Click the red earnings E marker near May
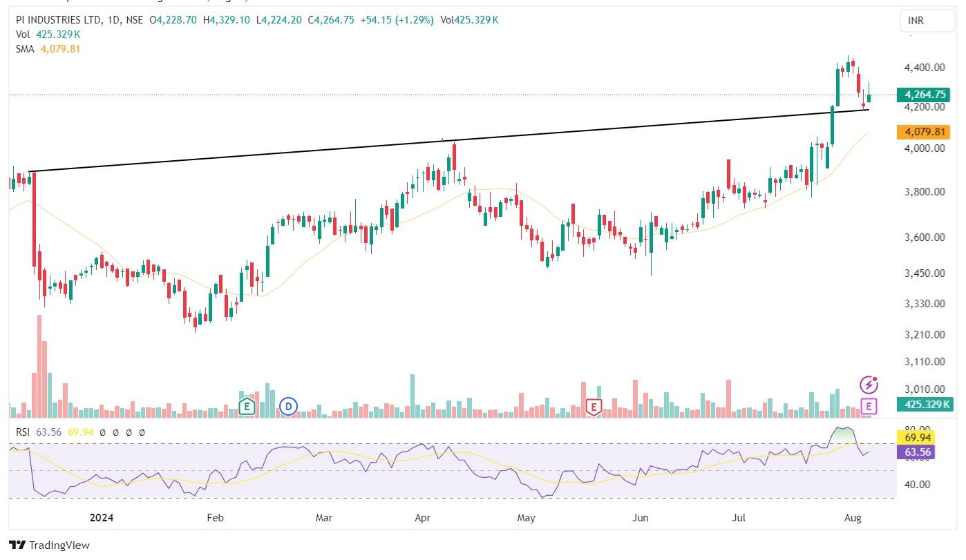Viewport: 966px width, 560px height. coord(593,407)
